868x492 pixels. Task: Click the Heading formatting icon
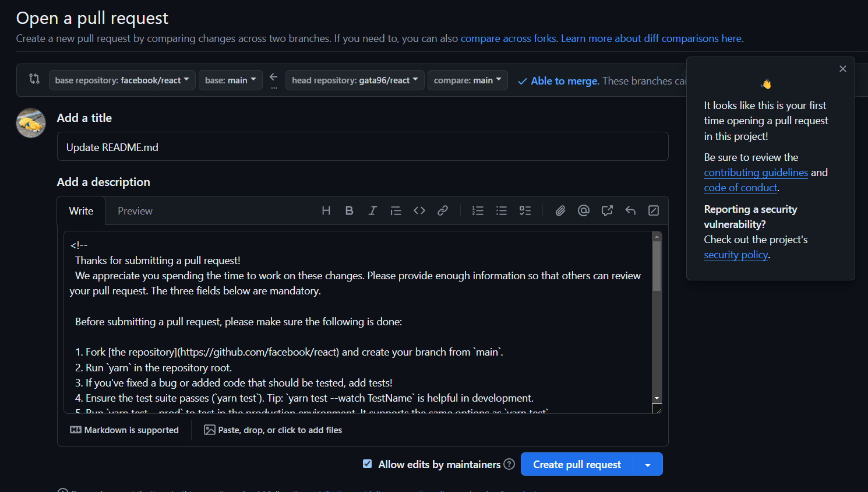click(x=326, y=210)
